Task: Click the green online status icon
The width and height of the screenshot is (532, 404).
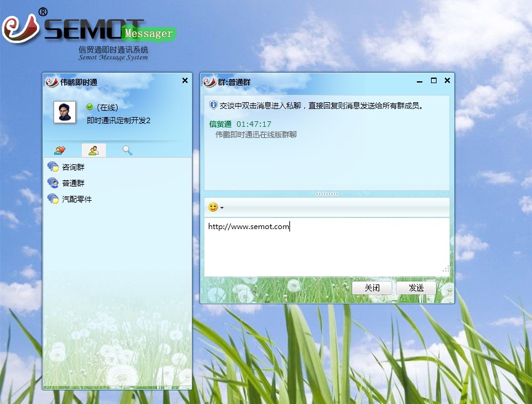Action: tap(89, 107)
